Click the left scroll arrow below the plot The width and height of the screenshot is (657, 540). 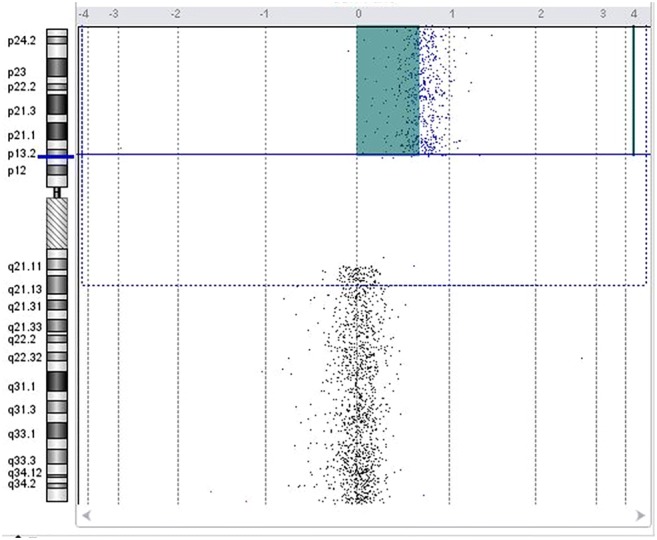pyautogui.click(x=85, y=515)
